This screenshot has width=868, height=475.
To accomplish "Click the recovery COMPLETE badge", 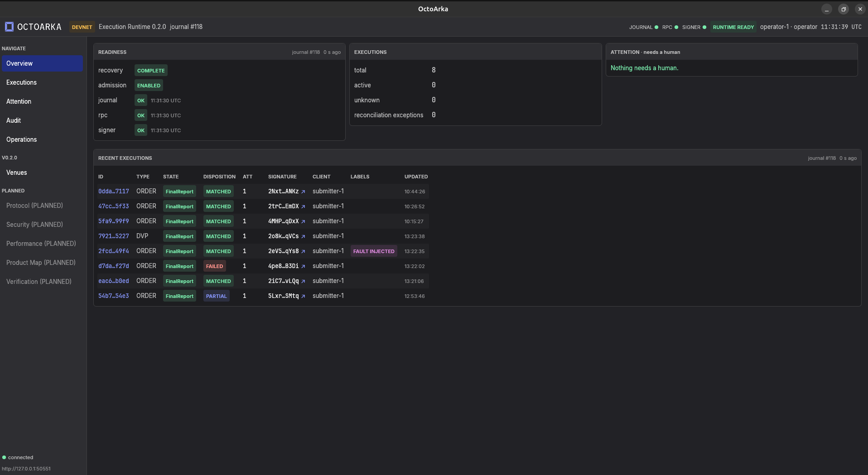I will click(151, 71).
